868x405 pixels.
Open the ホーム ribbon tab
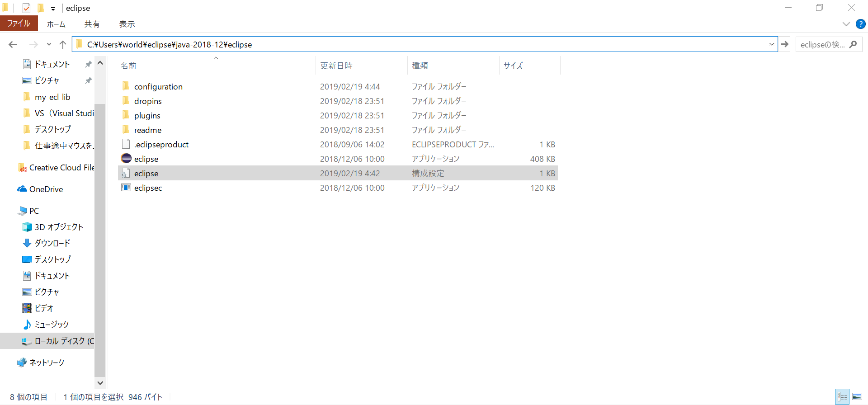[x=56, y=24]
